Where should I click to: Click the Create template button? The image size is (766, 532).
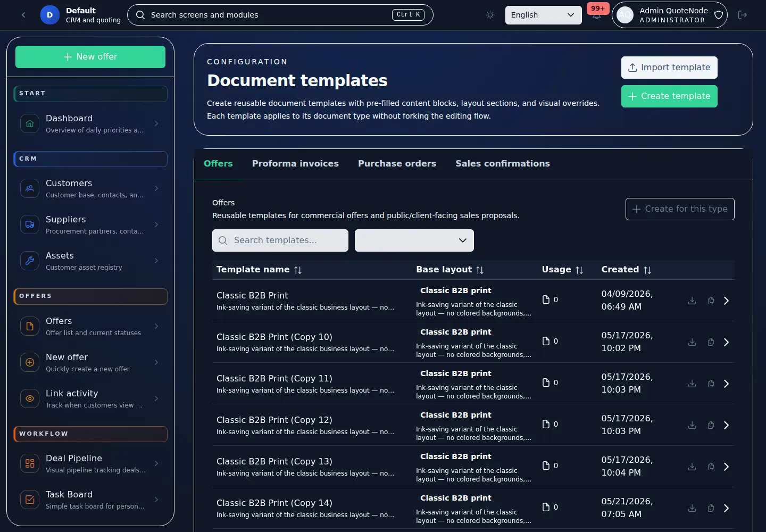coord(669,96)
